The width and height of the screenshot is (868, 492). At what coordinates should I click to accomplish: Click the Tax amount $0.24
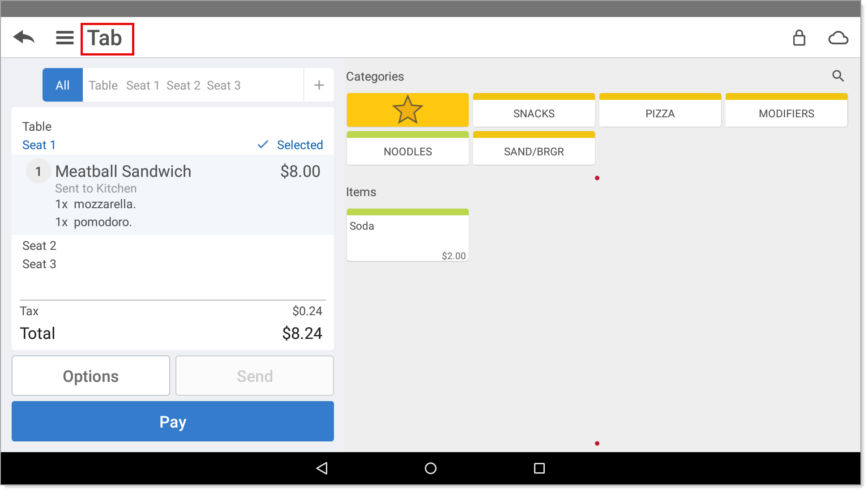point(307,311)
